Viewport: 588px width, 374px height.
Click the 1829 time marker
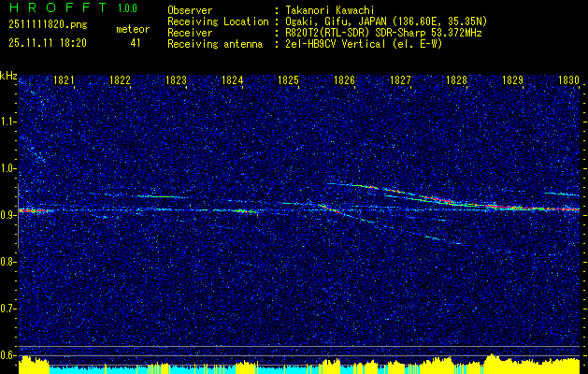(x=512, y=79)
